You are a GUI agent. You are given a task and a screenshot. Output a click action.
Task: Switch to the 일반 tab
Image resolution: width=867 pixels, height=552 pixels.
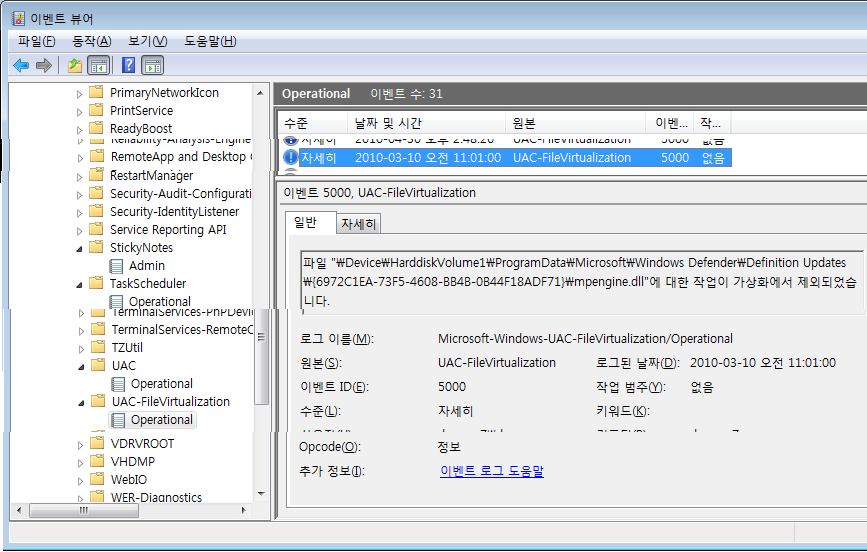pos(310,222)
